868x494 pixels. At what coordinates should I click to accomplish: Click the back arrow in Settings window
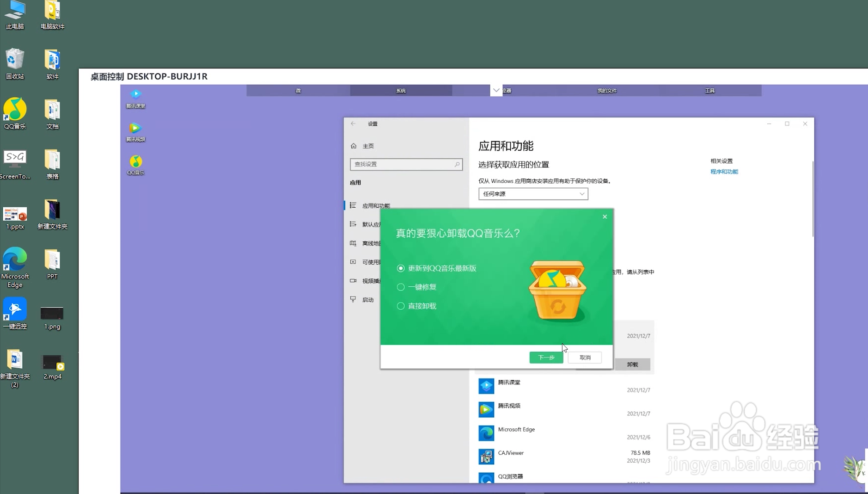(x=353, y=123)
